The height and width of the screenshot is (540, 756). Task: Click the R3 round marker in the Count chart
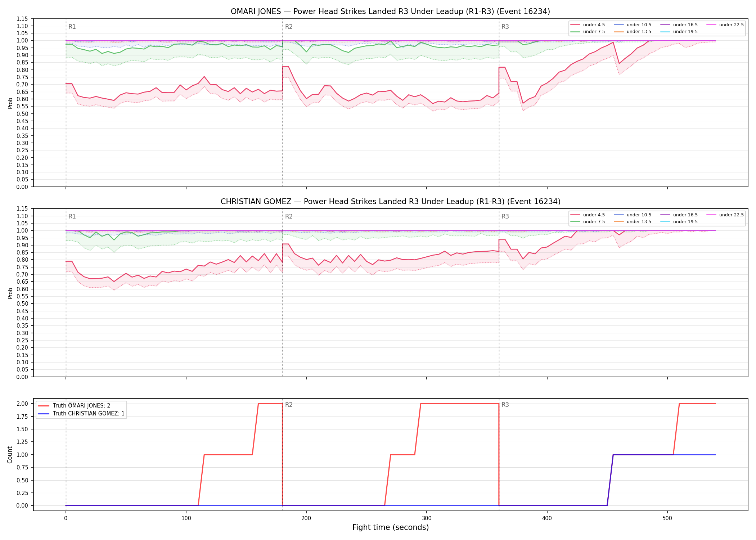pos(505,405)
